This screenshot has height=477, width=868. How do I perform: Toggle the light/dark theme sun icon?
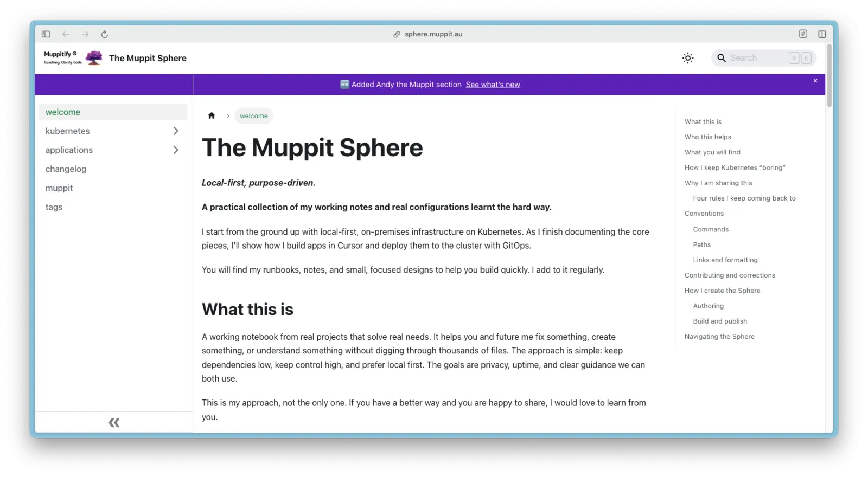coord(688,58)
